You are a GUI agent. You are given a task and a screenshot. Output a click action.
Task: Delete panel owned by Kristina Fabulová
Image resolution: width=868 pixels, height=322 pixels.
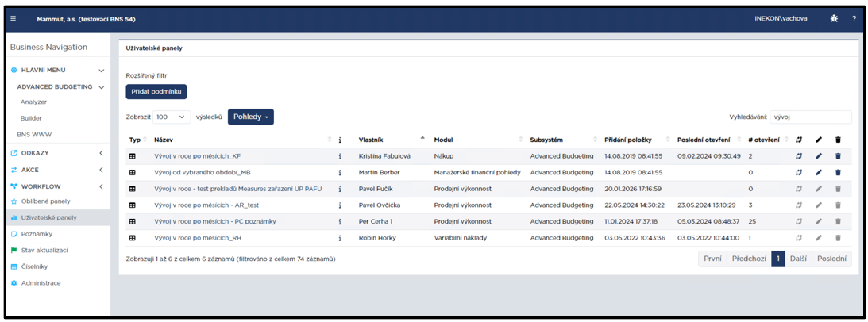tap(838, 156)
